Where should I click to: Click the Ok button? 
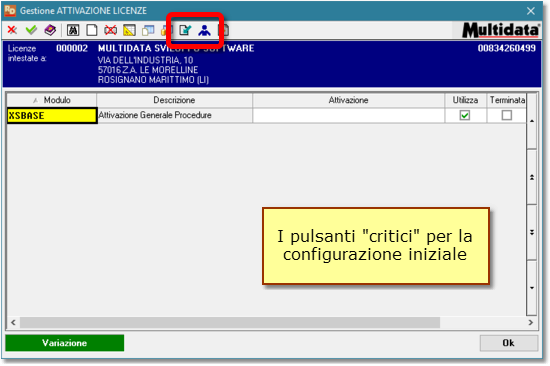tap(509, 343)
